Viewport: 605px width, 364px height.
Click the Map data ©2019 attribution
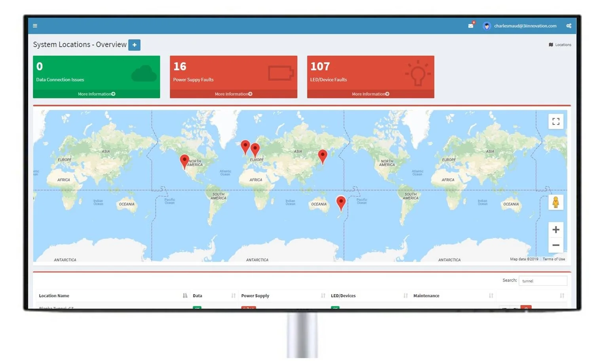(x=524, y=259)
